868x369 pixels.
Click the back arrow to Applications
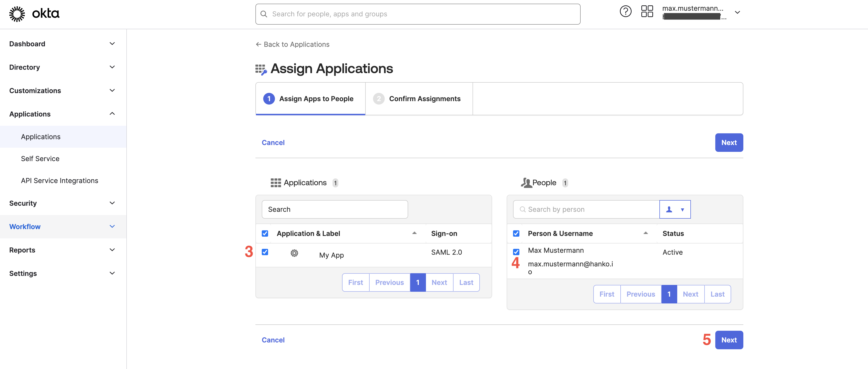click(x=258, y=44)
